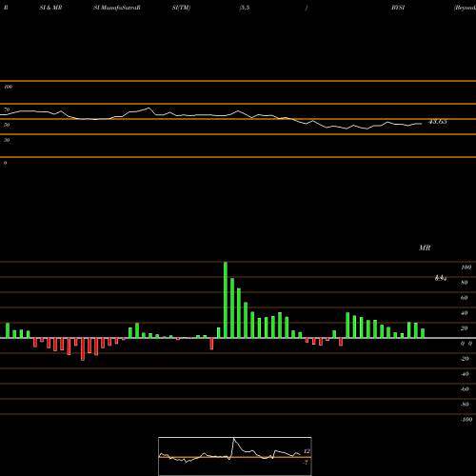Click the '60' label on MR axis
Screen dimensions: 476x476
pyautogui.click(x=465, y=298)
